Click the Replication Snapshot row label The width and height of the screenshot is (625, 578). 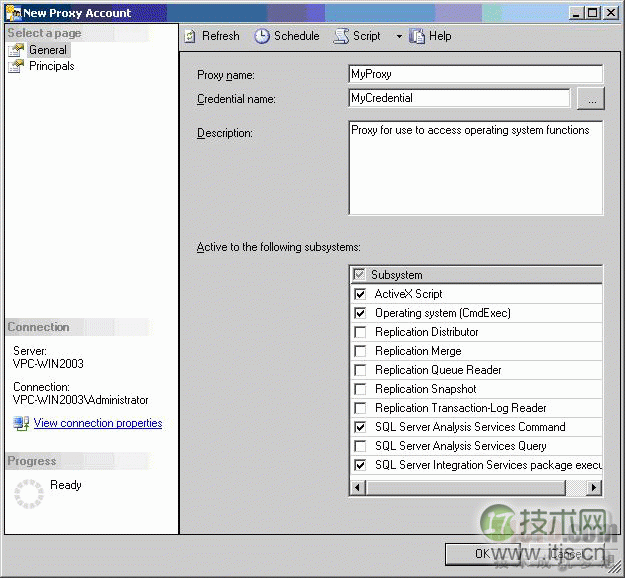pos(426,389)
